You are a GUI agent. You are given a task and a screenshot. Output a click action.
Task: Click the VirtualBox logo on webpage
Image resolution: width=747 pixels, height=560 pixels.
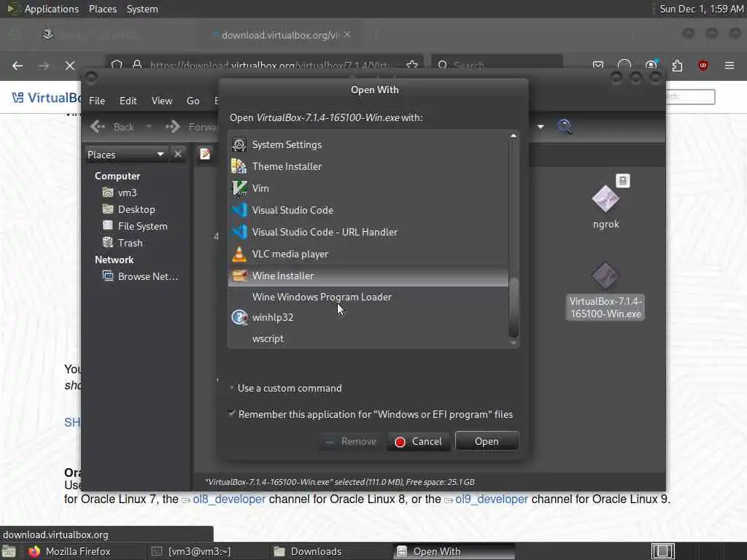tap(45, 98)
